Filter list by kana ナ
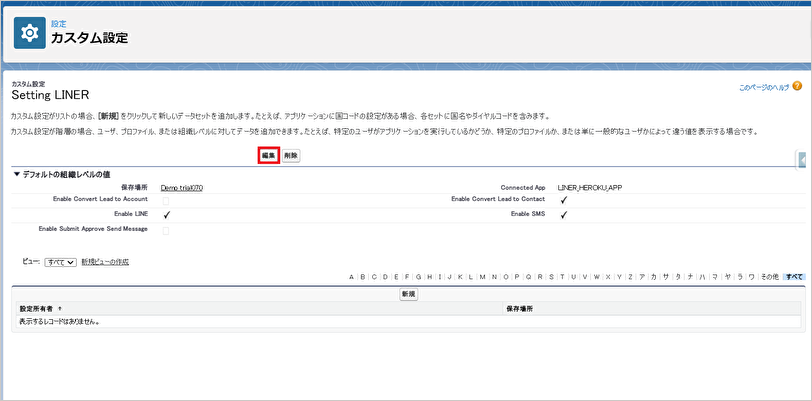Screen dimensions: 812x401 690,277
